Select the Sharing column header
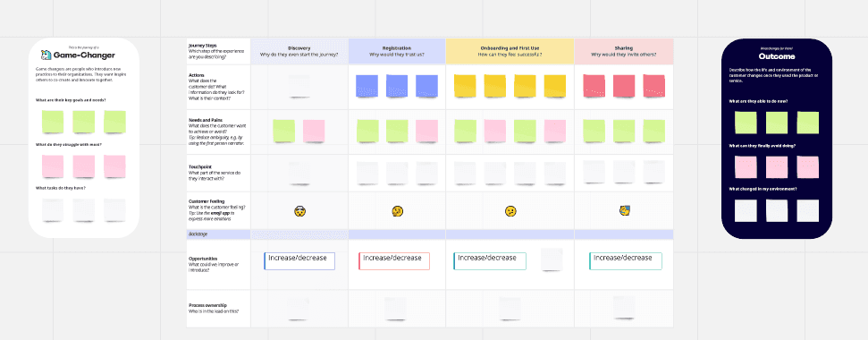Image resolution: width=868 pixels, height=340 pixels. click(624, 51)
